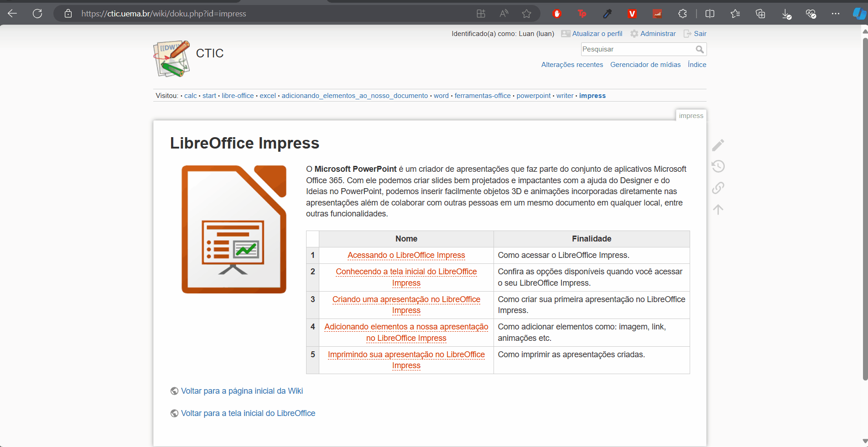This screenshot has height=447, width=868.
Task: Go to ferramentas-office breadcrumb
Action: coord(483,96)
